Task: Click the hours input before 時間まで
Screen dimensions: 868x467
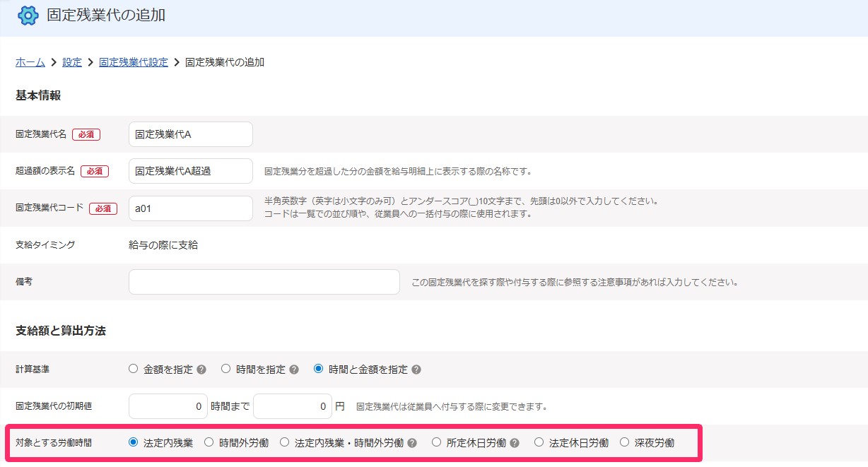Action: click(168, 406)
